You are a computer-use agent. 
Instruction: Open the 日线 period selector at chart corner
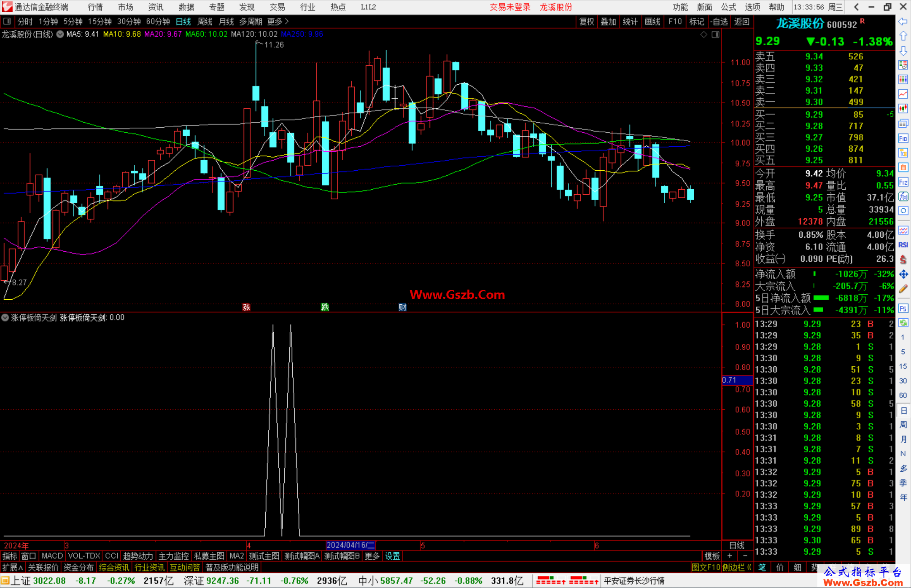click(x=737, y=545)
